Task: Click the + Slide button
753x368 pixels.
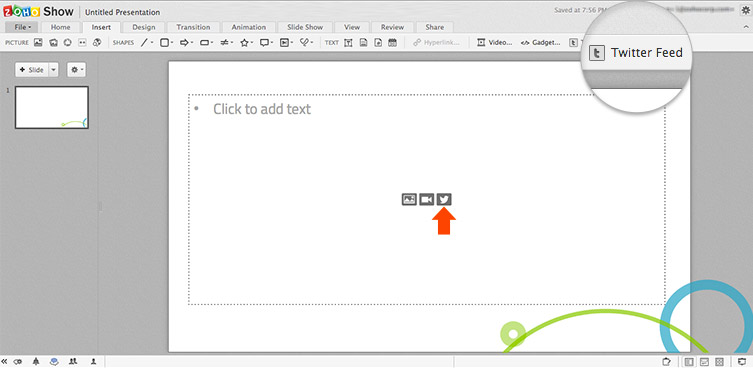Action: point(32,70)
